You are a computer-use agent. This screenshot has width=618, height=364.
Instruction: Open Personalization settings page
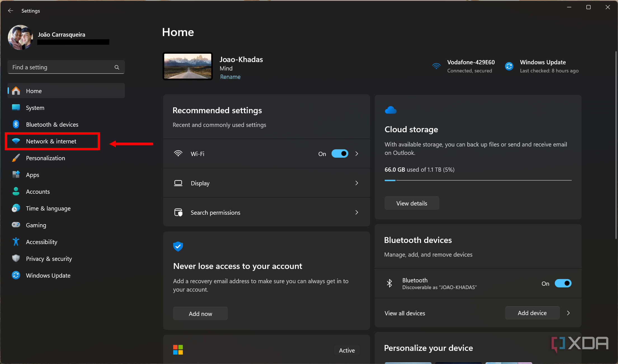46,158
